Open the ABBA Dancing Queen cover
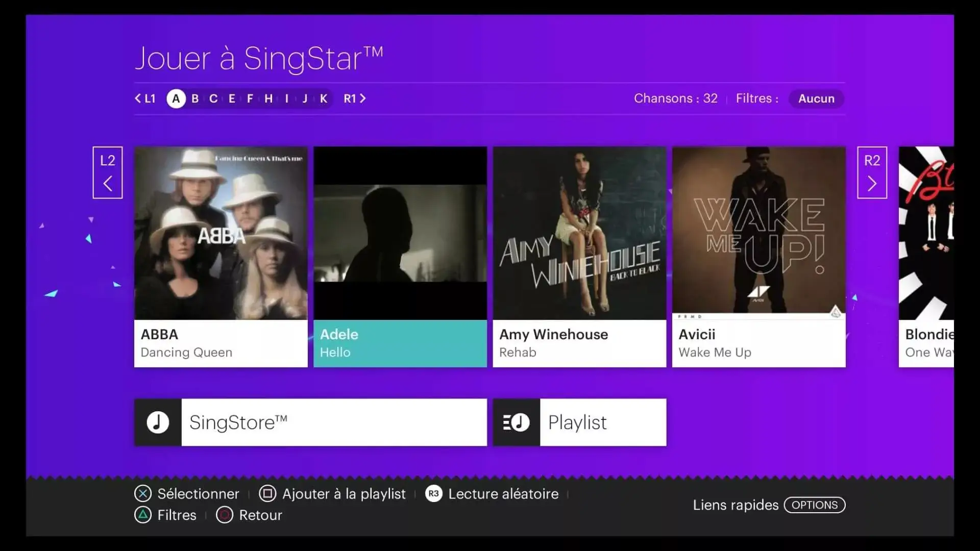Viewport: 980px width, 551px height. click(x=221, y=233)
